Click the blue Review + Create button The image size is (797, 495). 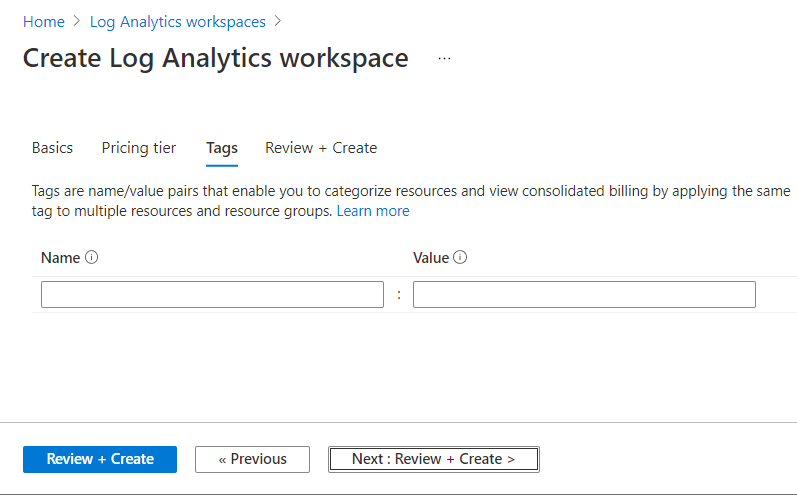(x=100, y=459)
